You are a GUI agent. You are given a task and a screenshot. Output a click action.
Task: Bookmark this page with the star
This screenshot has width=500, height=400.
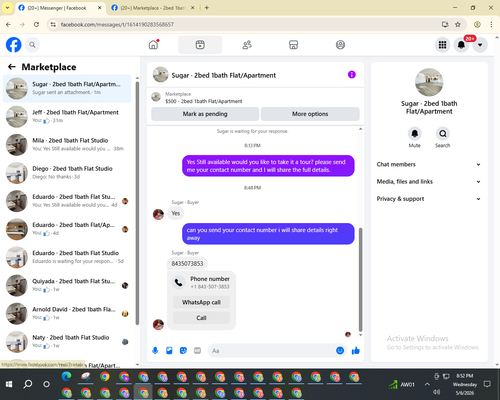click(458, 24)
